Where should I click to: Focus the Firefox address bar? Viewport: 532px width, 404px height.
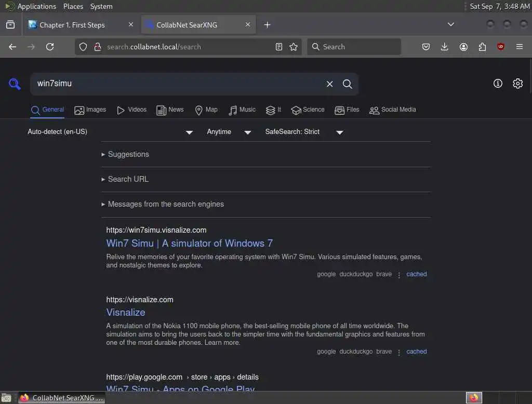click(188, 47)
